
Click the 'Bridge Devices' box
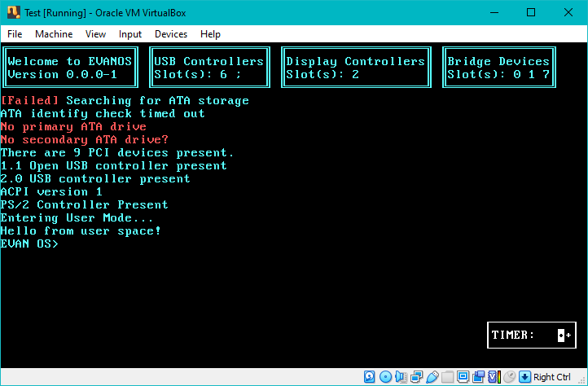(x=498, y=67)
